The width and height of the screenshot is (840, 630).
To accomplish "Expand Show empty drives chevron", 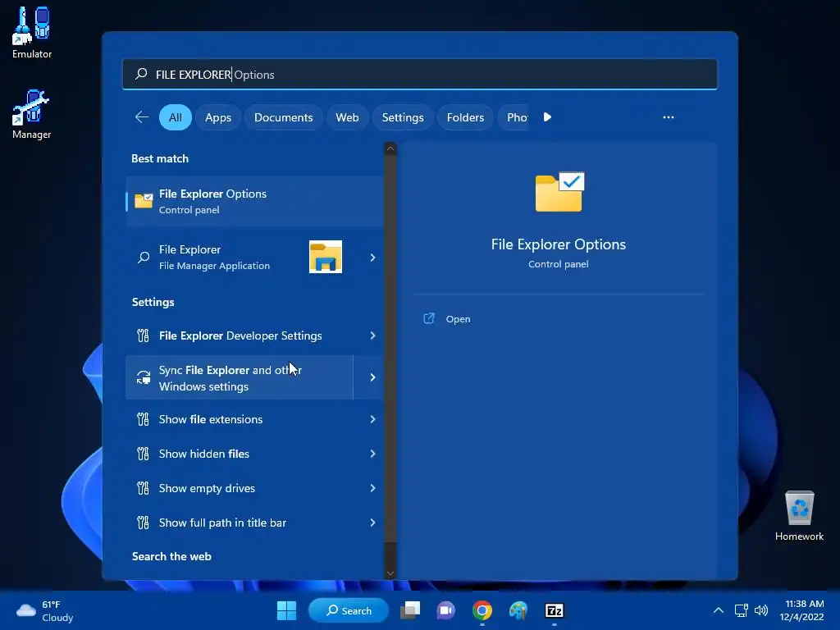I will click(x=372, y=488).
